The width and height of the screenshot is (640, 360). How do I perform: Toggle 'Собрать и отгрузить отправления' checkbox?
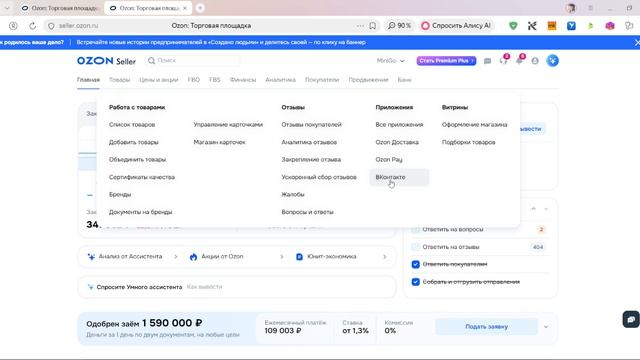(416, 282)
